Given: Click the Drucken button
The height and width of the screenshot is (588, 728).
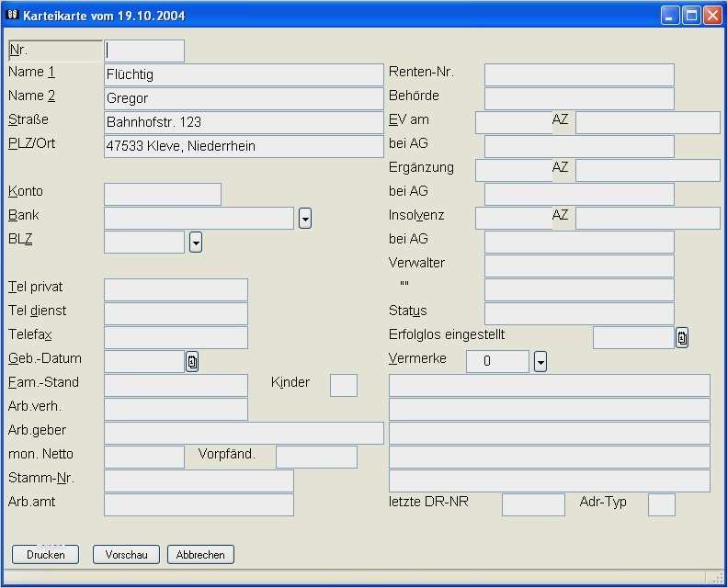Looking at the screenshot, I should pos(46,555).
